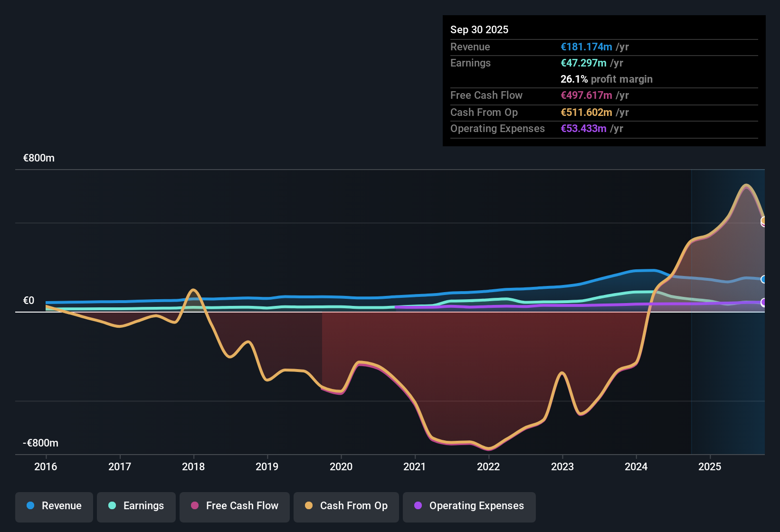Click the pink Free Cash Flow dot

195,506
